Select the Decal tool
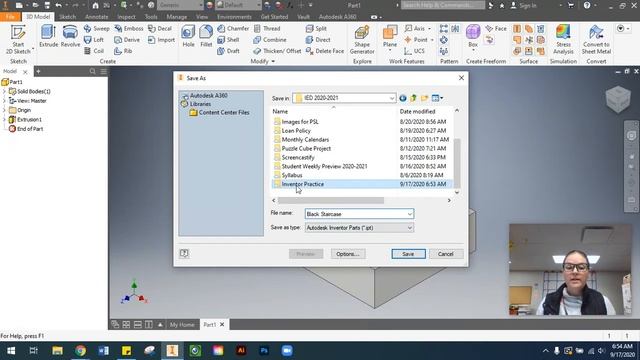This screenshot has height=360, width=640. pyautogui.click(x=160, y=29)
